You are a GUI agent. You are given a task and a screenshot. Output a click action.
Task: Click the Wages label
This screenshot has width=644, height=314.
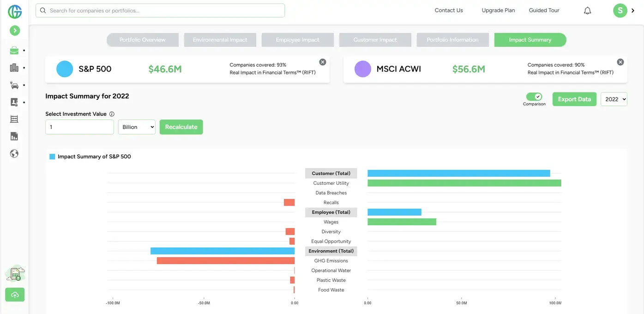[331, 222]
